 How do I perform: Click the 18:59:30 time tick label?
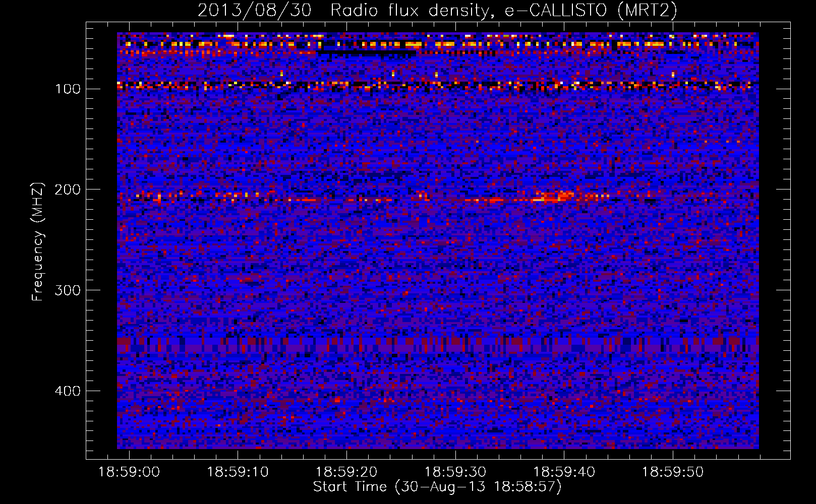click(455, 472)
